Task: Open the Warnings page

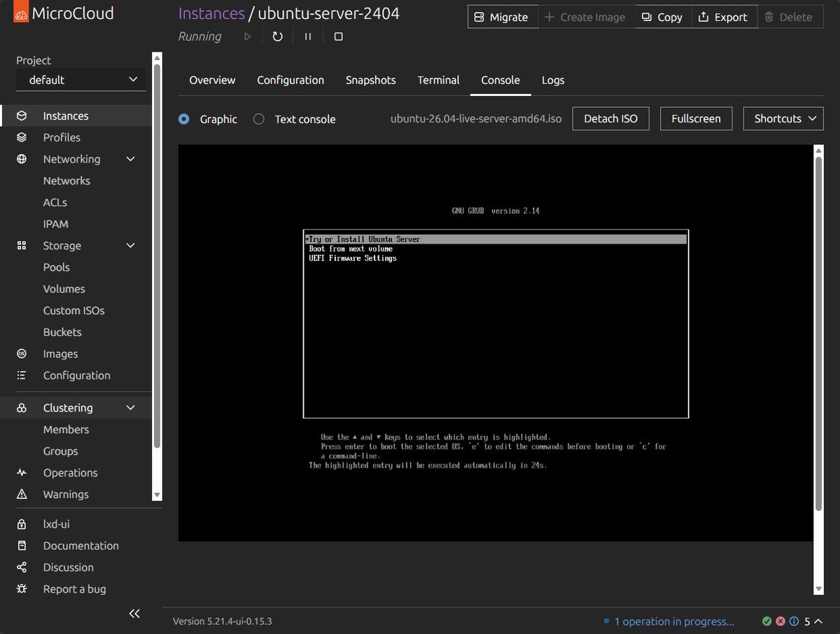Action: pyautogui.click(x=66, y=494)
